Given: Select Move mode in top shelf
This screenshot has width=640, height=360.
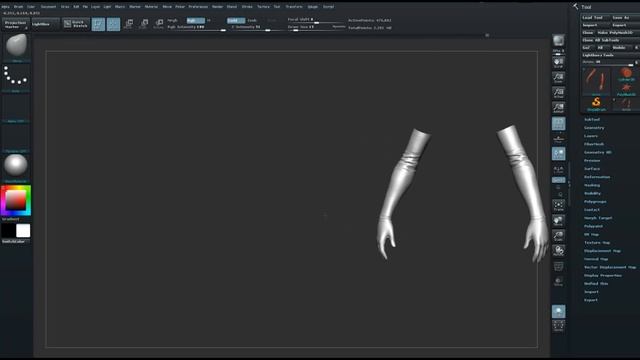Looking at the screenshot, I should click(129, 24).
